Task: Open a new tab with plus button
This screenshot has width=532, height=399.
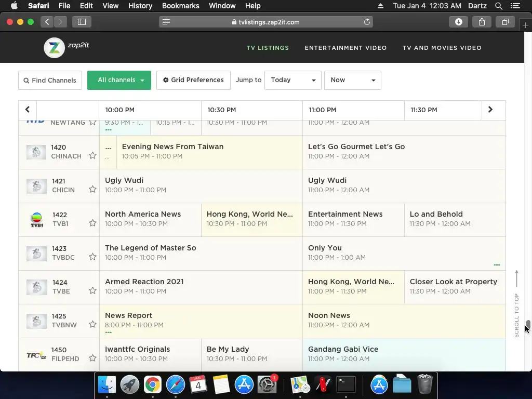Action: pos(525,25)
